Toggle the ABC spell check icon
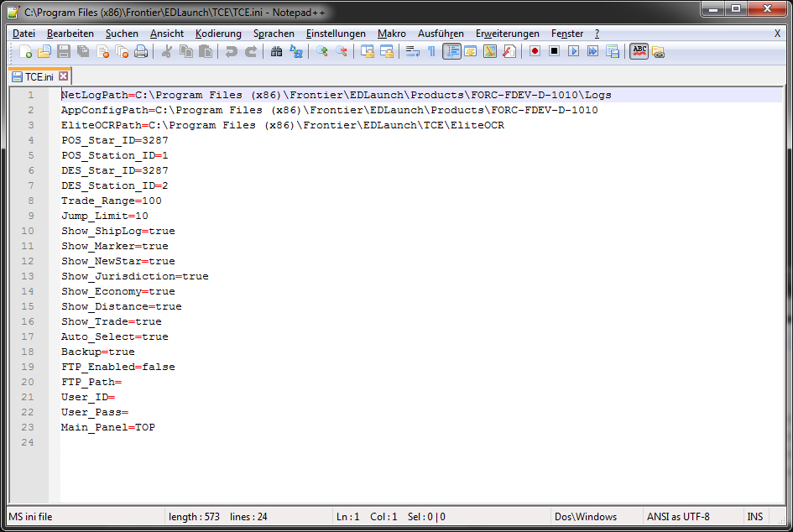This screenshot has width=793, height=532. (639, 51)
